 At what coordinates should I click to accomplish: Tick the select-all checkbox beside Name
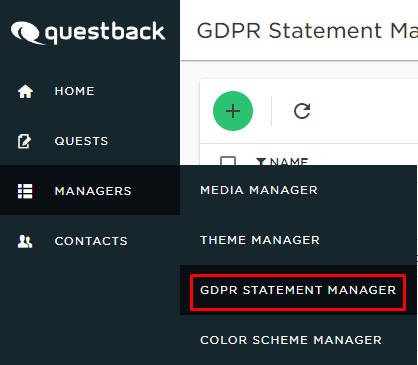(228, 161)
